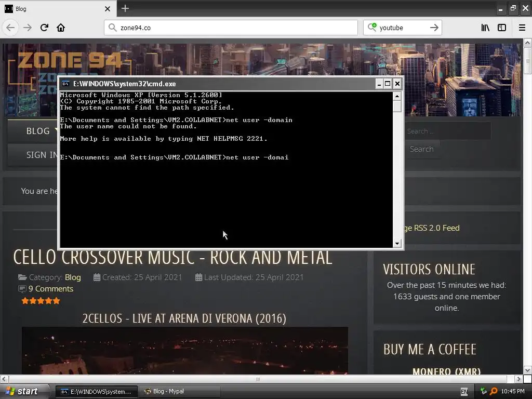Click the horizontal scrollbar right arrow
Image resolution: width=532 pixels, height=399 pixels.
click(518, 379)
